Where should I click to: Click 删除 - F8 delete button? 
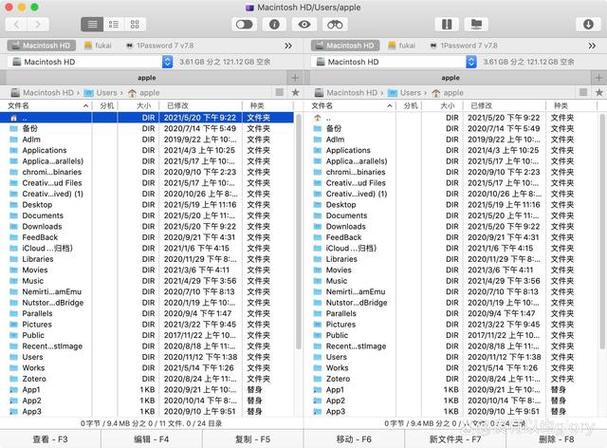point(556,439)
